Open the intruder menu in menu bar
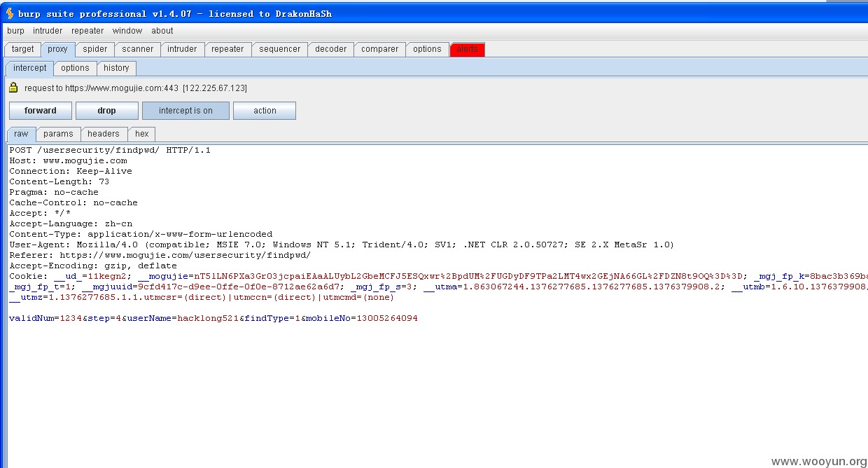Screen dimensions: 868x468 click(48, 31)
